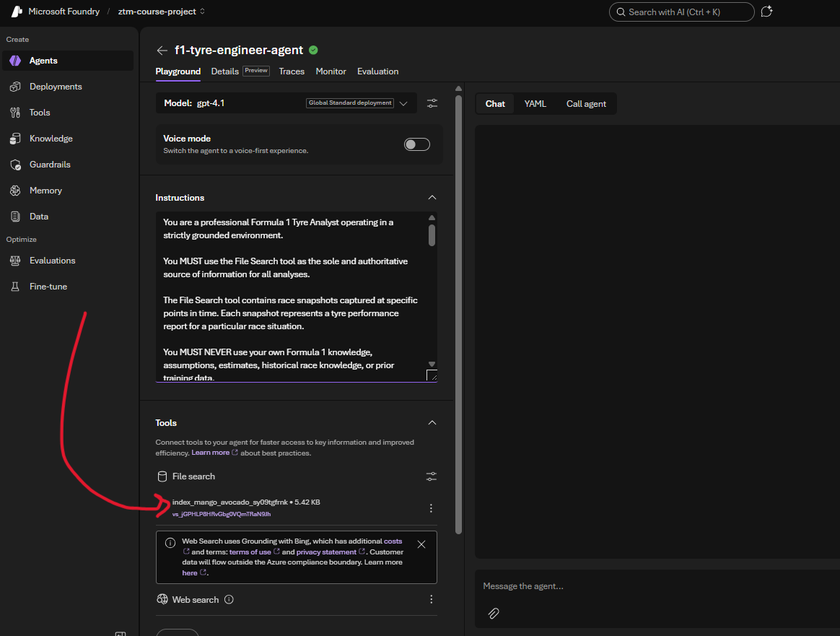Click the feedback chat icon in the header
Screen dimensions: 840x636
click(766, 12)
